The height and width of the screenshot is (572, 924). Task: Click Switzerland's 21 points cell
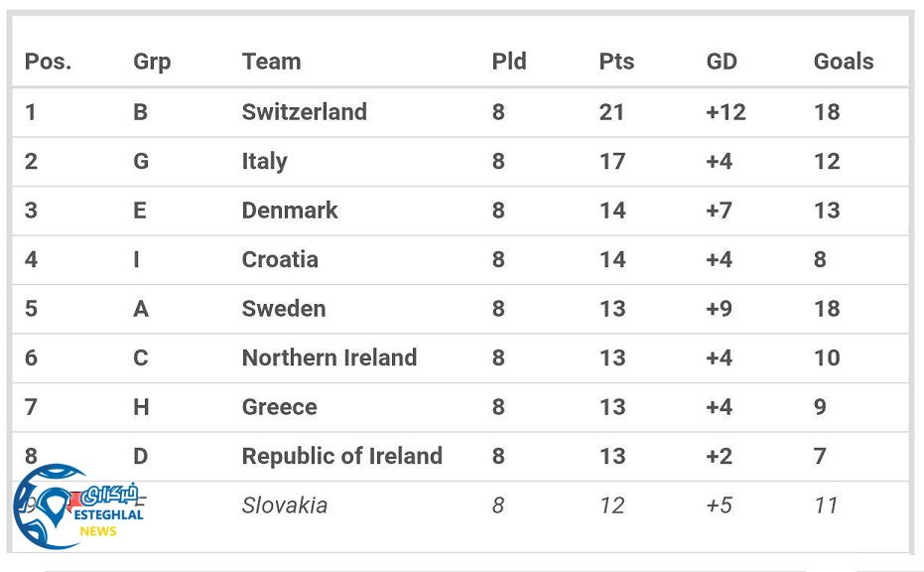tap(611, 112)
